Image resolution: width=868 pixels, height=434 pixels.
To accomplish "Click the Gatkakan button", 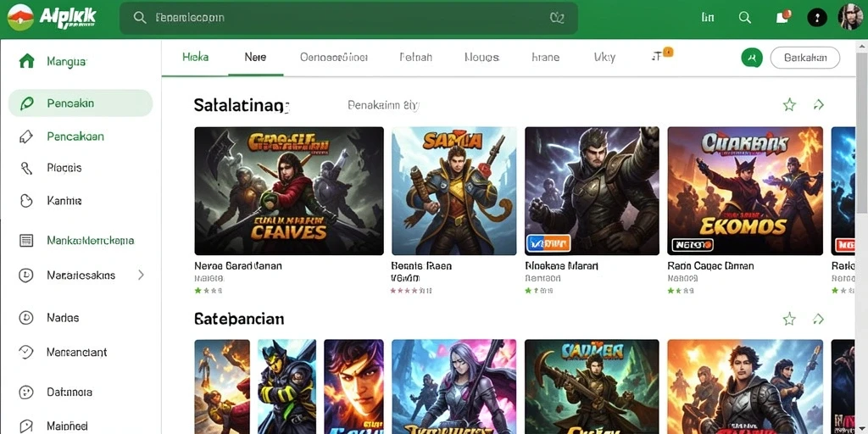I will [x=805, y=58].
